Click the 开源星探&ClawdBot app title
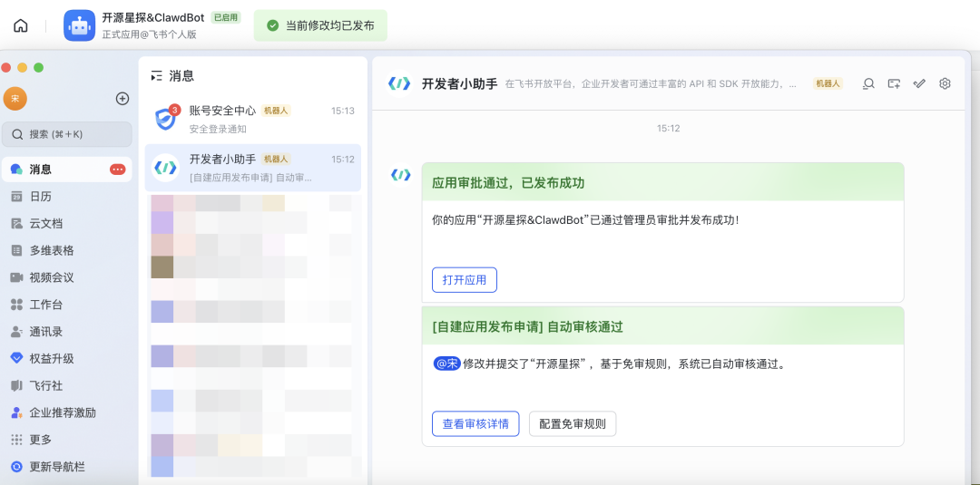980x485 pixels. (153, 17)
